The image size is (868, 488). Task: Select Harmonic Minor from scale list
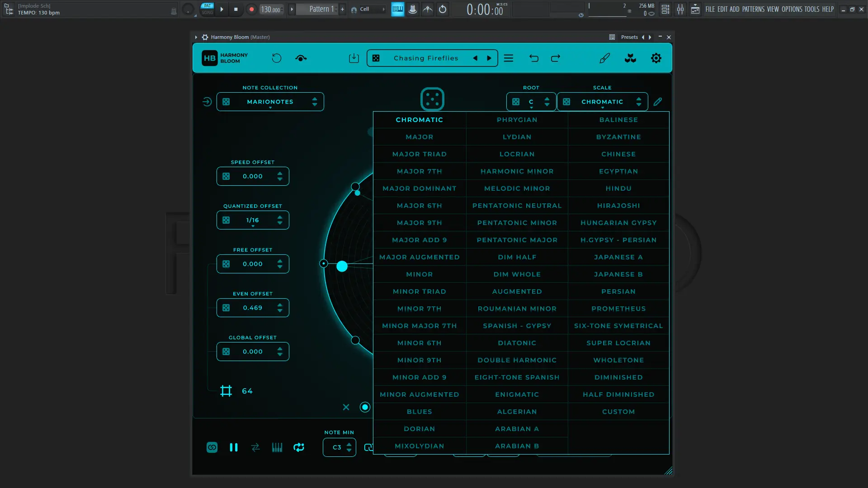pos(517,171)
